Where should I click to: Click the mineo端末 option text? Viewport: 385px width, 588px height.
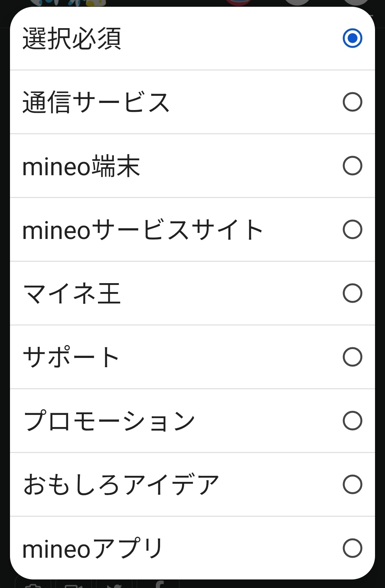81,166
